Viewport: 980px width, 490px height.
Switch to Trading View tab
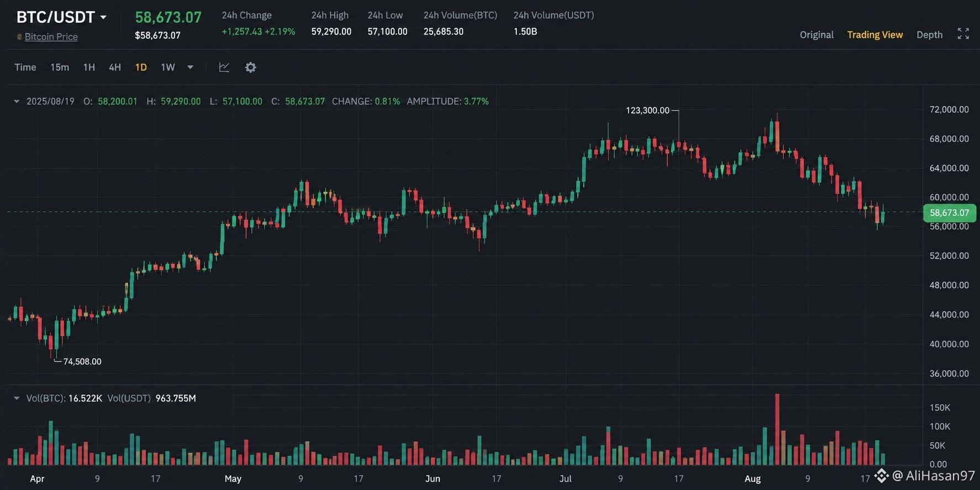(875, 35)
